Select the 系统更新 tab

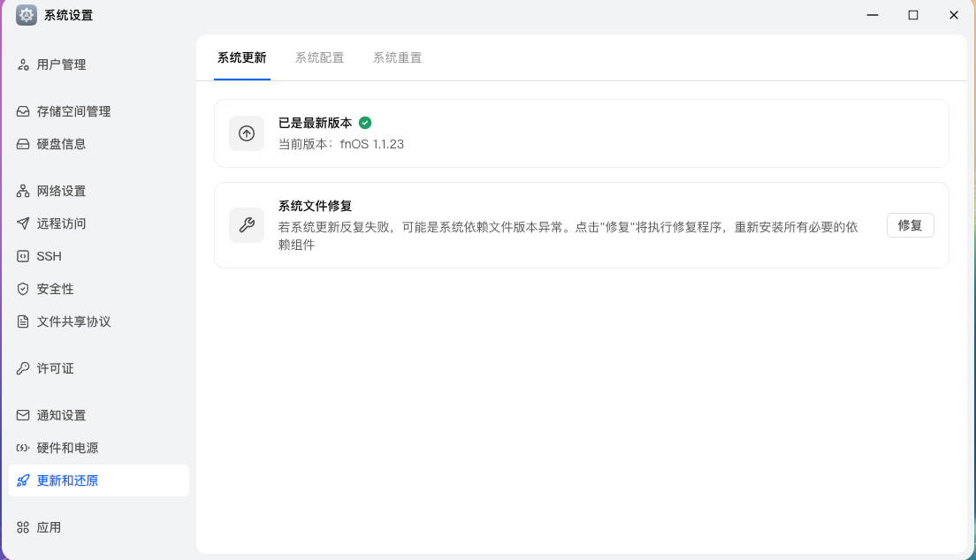[x=241, y=58]
